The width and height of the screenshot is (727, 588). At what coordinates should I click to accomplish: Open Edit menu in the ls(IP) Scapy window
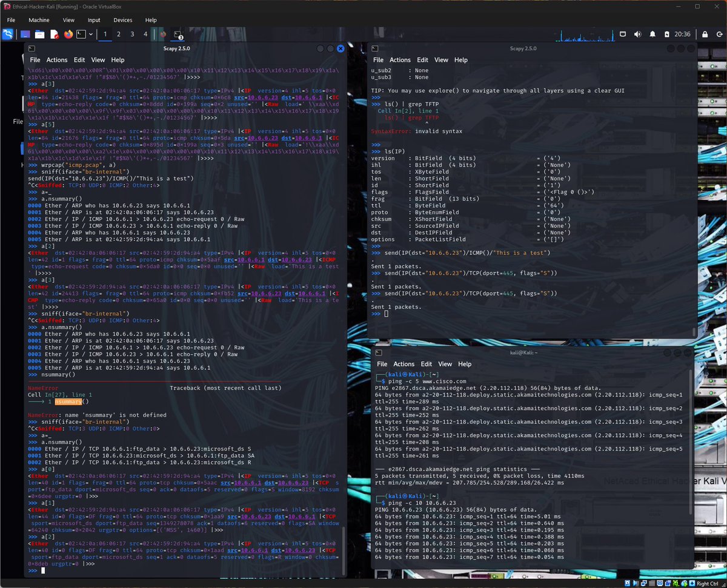(x=422, y=60)
